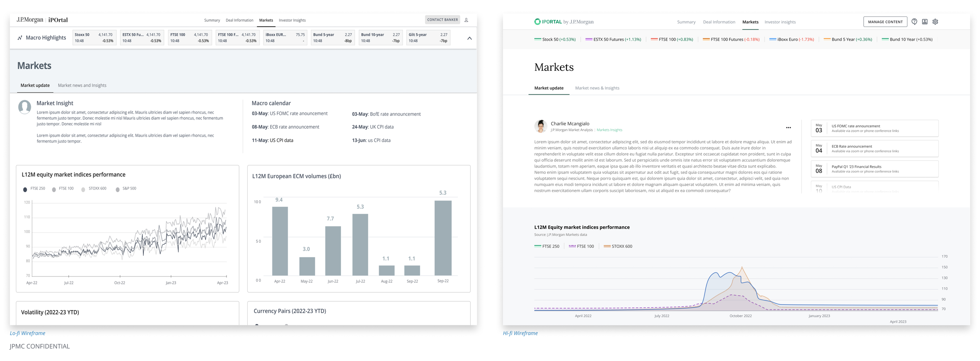The height and width of the screenshot is (361, 980).
Task: Open three-dot menu on Charlie Mcangialo post
Action: (788, 128)
